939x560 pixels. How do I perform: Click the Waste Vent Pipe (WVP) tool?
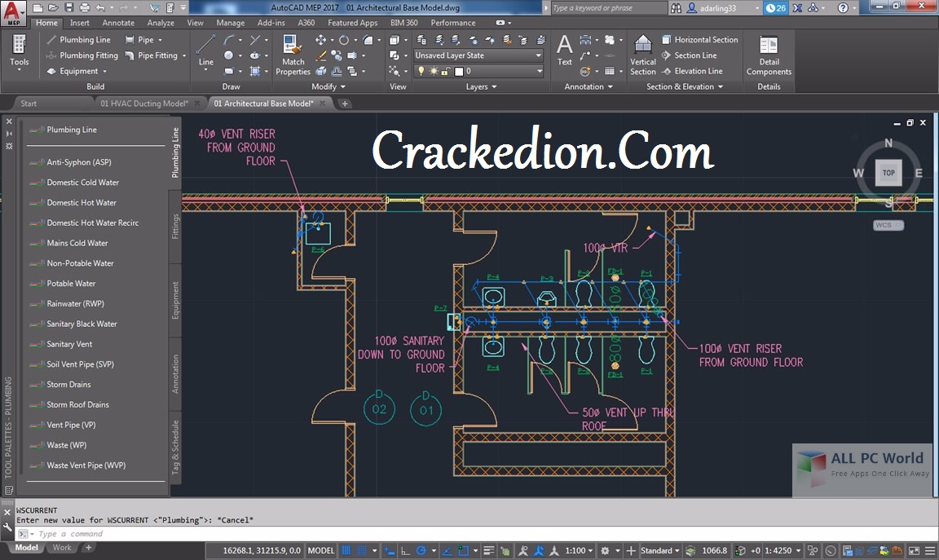tap(86, 465)
